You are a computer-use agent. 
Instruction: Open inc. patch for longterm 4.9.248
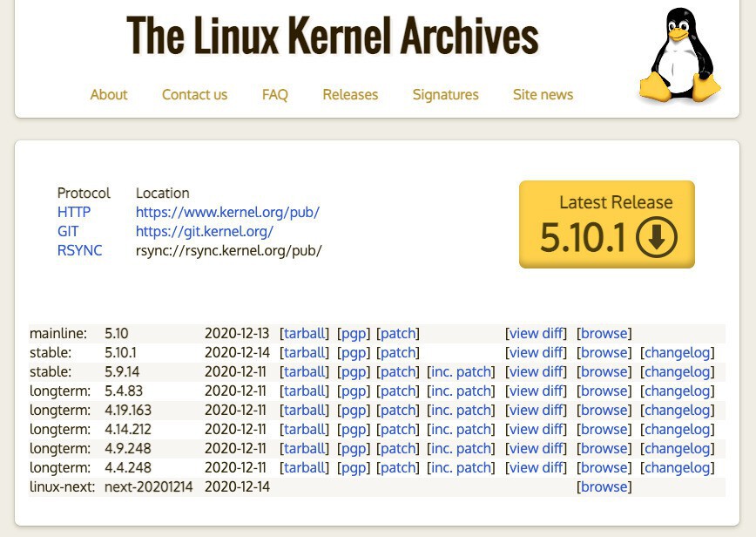[x=461, y=449]
